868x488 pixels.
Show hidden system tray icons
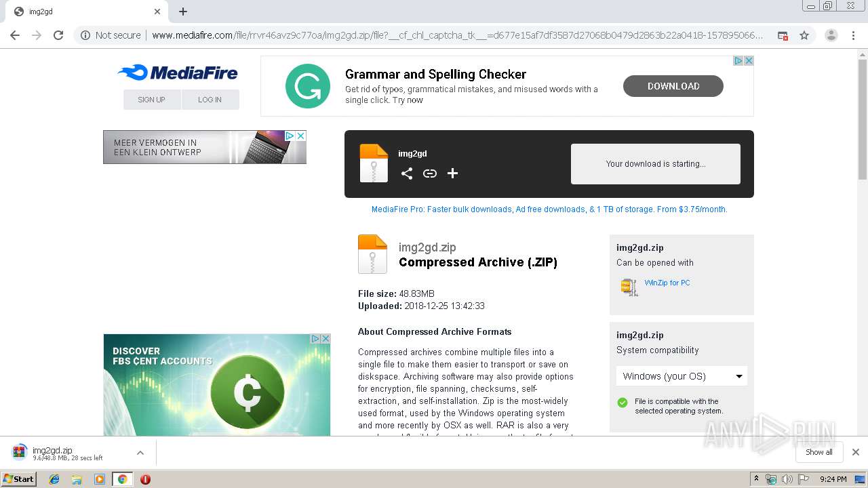tap(757, 479)
